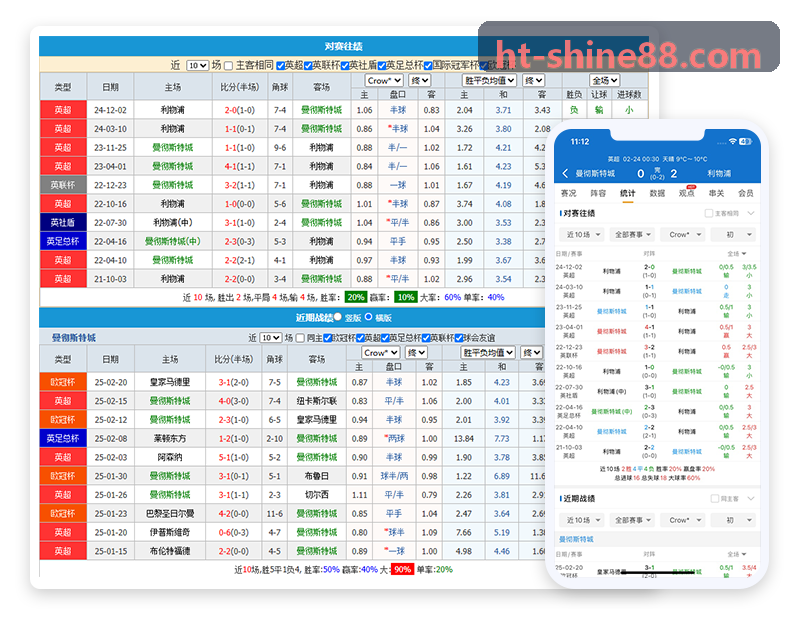This screenshot has height=625, width=800.
Task: Click 莱顿东方 in the 25-02-08 row
Action: coord(170,438)
